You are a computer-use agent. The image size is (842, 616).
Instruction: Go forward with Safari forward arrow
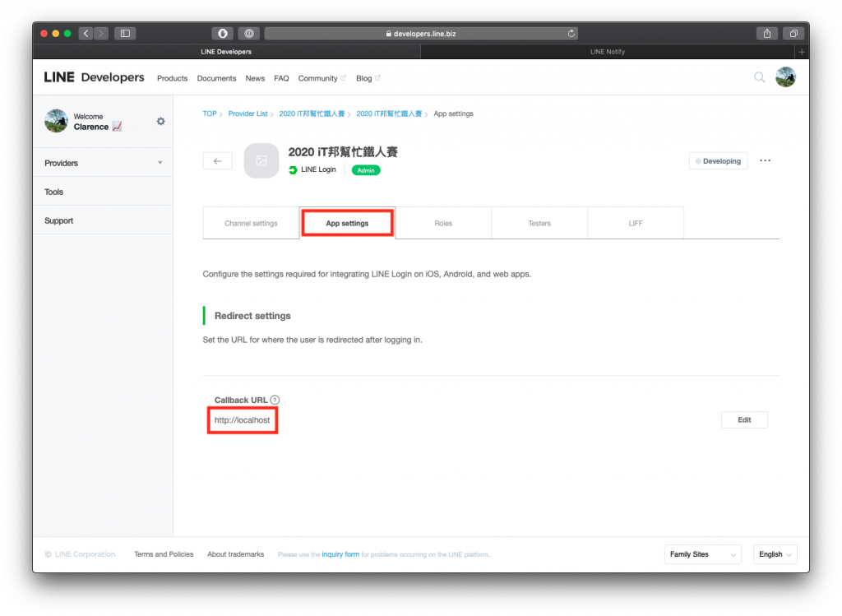(x=101, y=33)
